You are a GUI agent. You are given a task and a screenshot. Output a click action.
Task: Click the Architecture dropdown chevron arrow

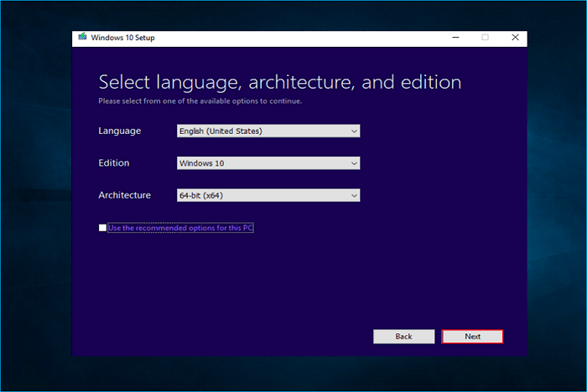354,195
